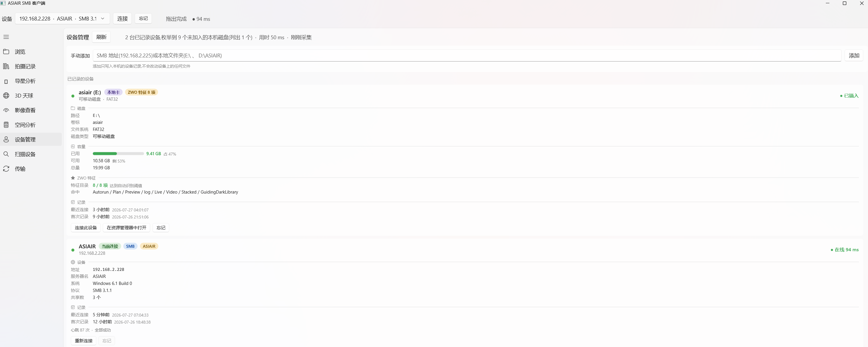Click the SMB 3.1.1 protocol value
This screenshot has height=347, width=868.
point(102,290)
